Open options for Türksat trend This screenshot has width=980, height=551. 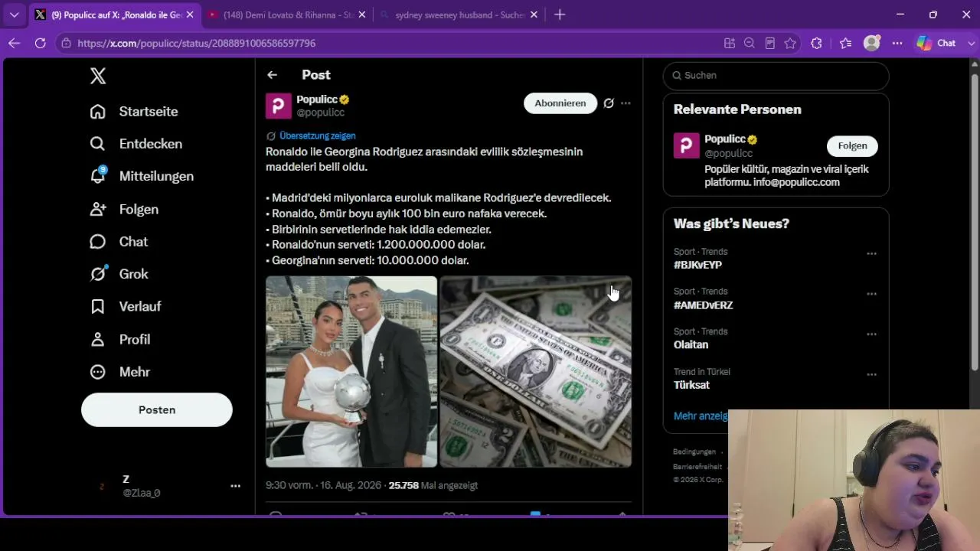click(871, 374)
